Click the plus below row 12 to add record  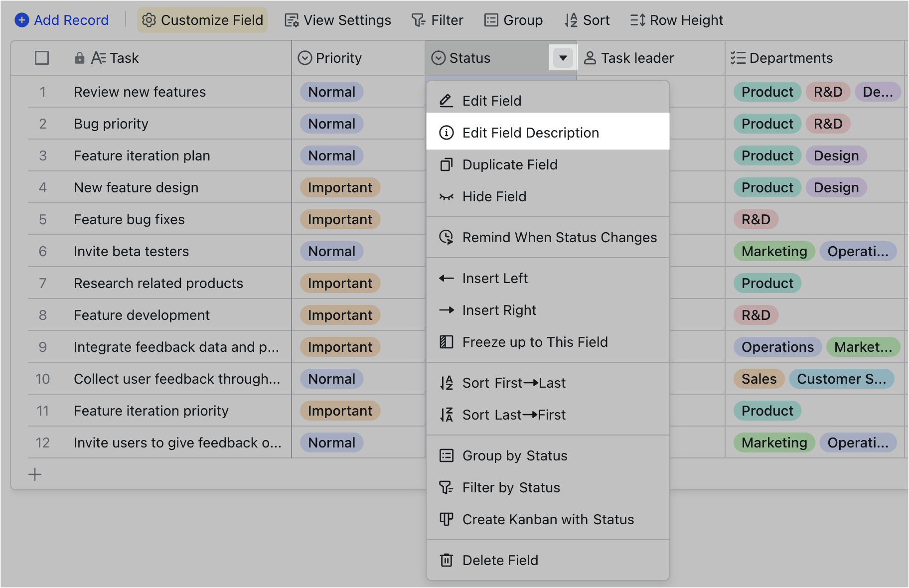pos(35,474)
